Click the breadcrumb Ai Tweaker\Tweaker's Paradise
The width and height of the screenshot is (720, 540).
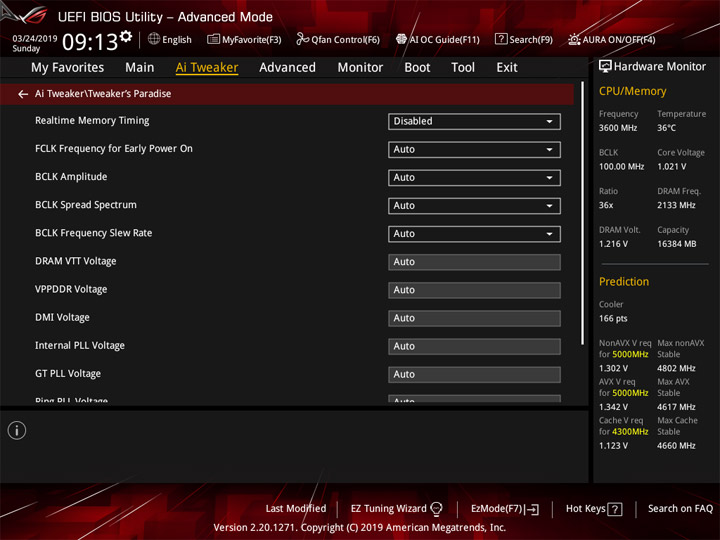tap(103, 94)
